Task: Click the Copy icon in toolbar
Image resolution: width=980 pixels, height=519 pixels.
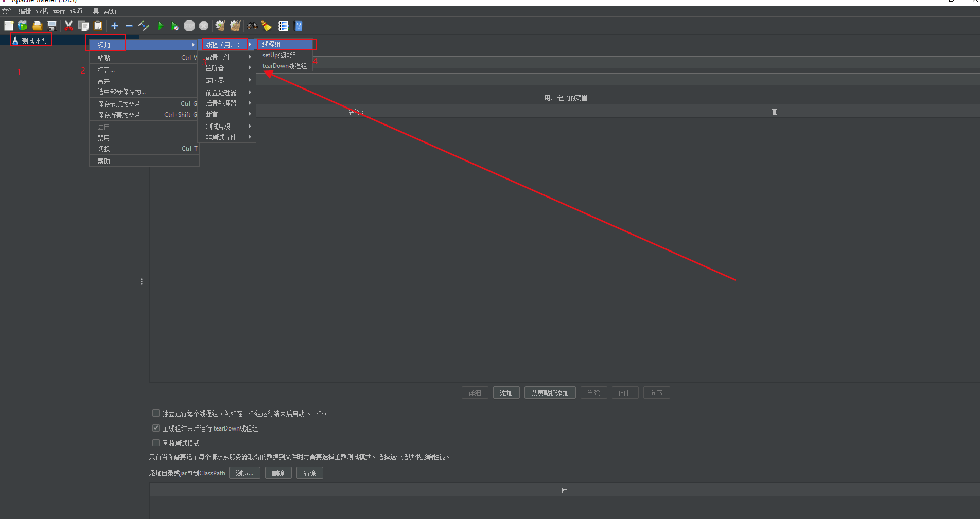Action: pyautogui.click(x=83, y=26)
